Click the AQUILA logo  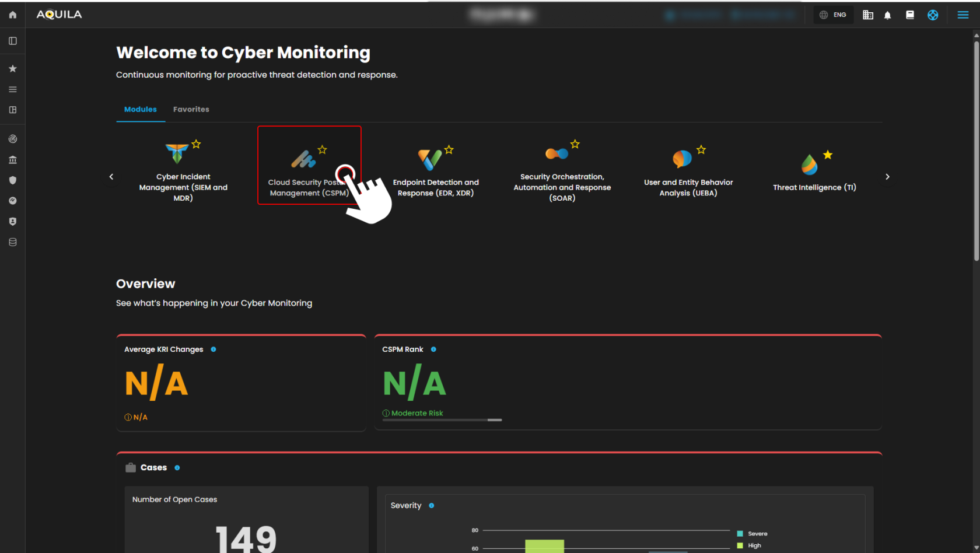(x=59, y=15)
